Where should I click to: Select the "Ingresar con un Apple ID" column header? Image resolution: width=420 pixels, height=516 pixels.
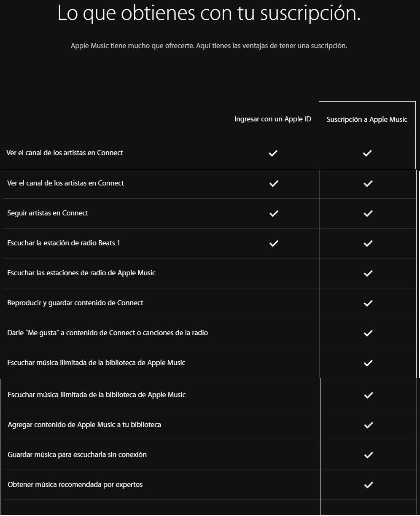tap(273, 119)
